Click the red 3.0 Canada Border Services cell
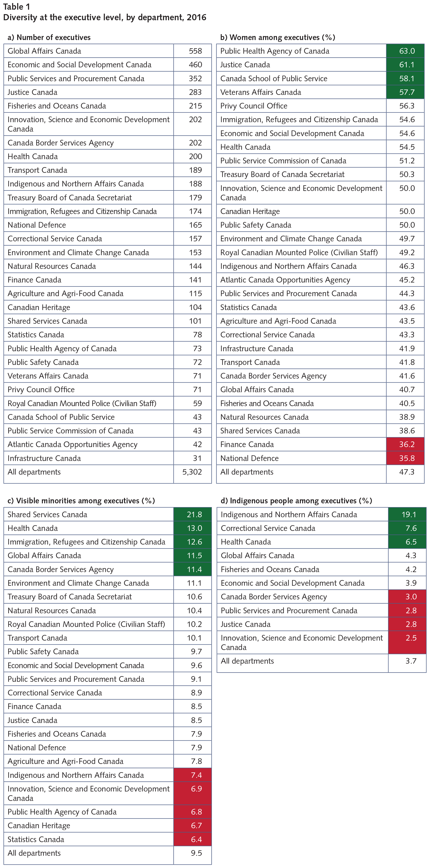Image resolution: width=430 pixels, height=868 pixels. click(407, 597)
